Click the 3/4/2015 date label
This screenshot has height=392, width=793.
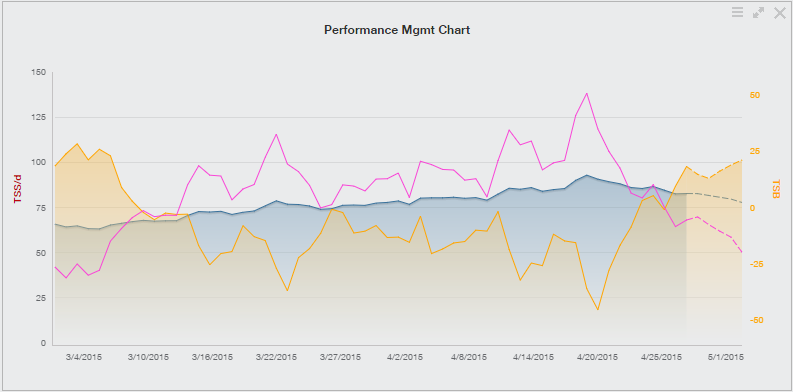[x=84, y=357]
